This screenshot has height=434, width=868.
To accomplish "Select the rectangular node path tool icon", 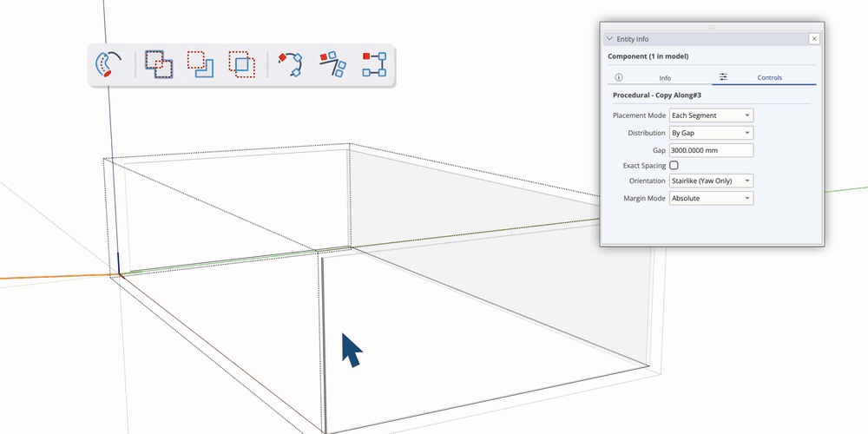I will click(374, 64).
